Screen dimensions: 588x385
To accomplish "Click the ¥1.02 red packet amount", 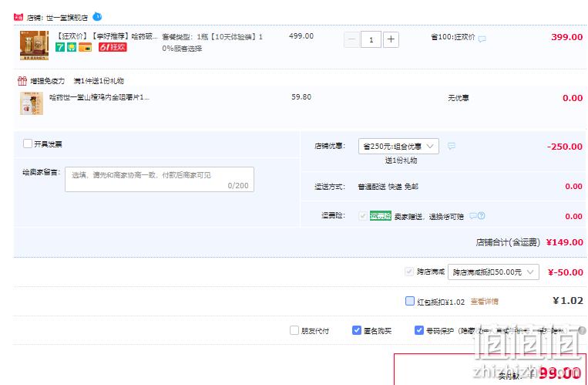I will tap(568, 300).
